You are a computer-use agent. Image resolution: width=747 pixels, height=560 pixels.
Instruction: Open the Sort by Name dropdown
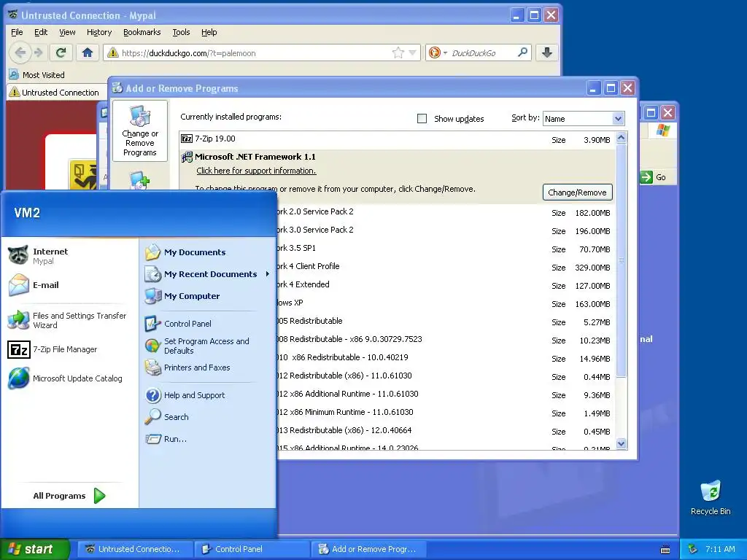click(584, 119)
